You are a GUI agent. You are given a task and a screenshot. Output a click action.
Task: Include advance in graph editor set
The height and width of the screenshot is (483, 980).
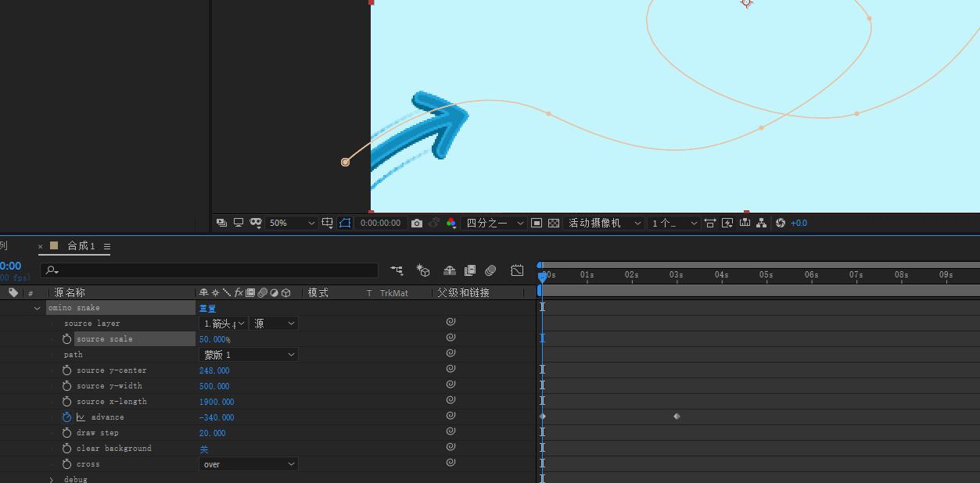point(81,417)
